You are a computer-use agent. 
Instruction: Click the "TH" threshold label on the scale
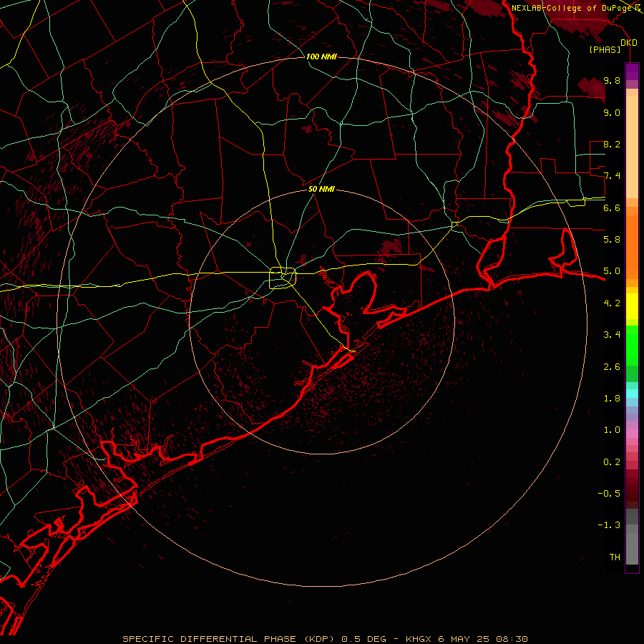point(615,557)
